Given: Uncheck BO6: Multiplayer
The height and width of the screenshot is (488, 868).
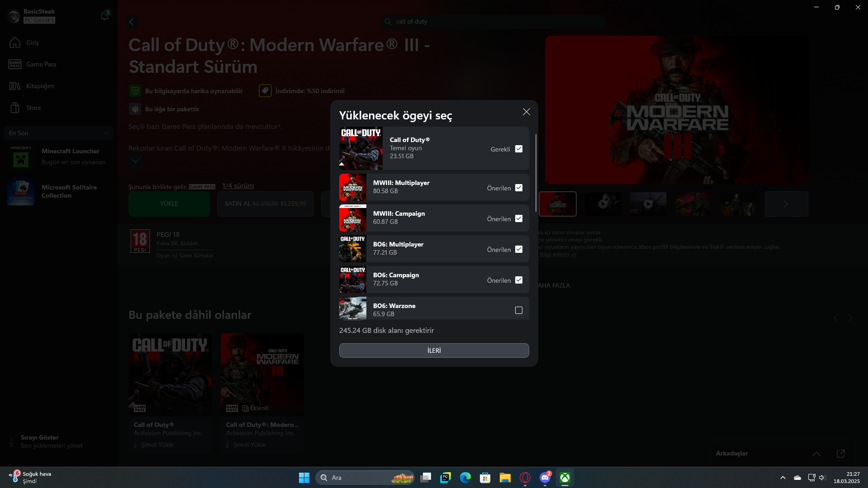Looking at the screenshot, I should point(519,249).
